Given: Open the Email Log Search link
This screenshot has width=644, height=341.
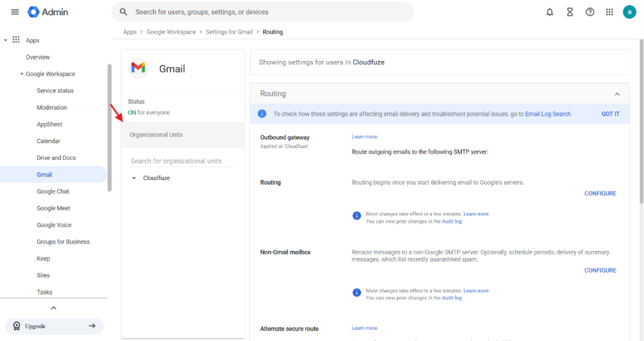Looking at the screenshot, I should pos(548,114).
